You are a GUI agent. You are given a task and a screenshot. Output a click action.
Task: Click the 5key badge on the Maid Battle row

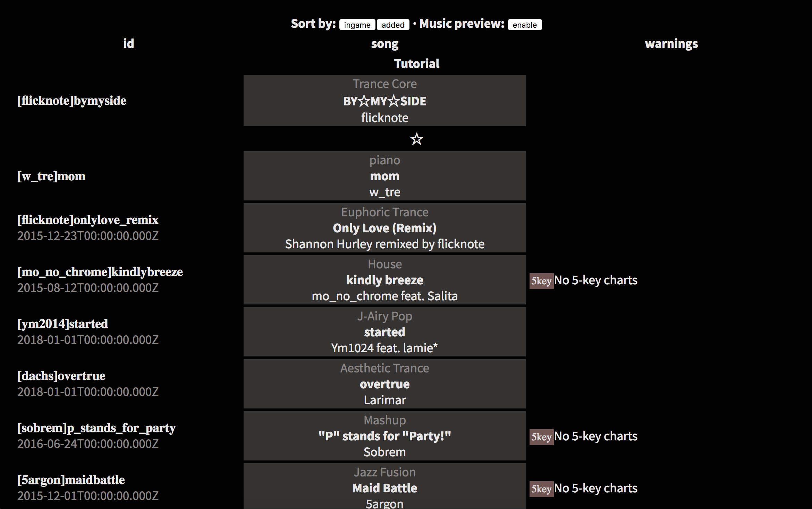pyautogui.click(x=541, y=489)
